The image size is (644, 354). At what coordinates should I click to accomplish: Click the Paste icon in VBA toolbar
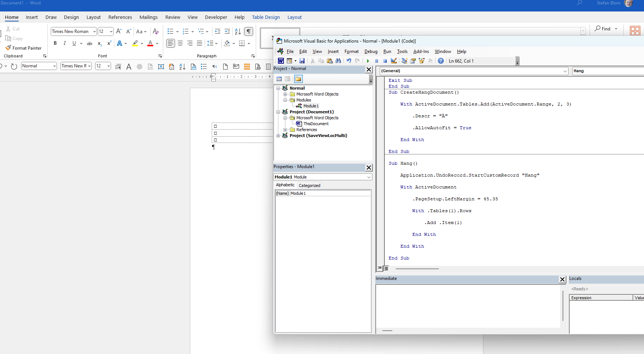[x=329, y=61]
